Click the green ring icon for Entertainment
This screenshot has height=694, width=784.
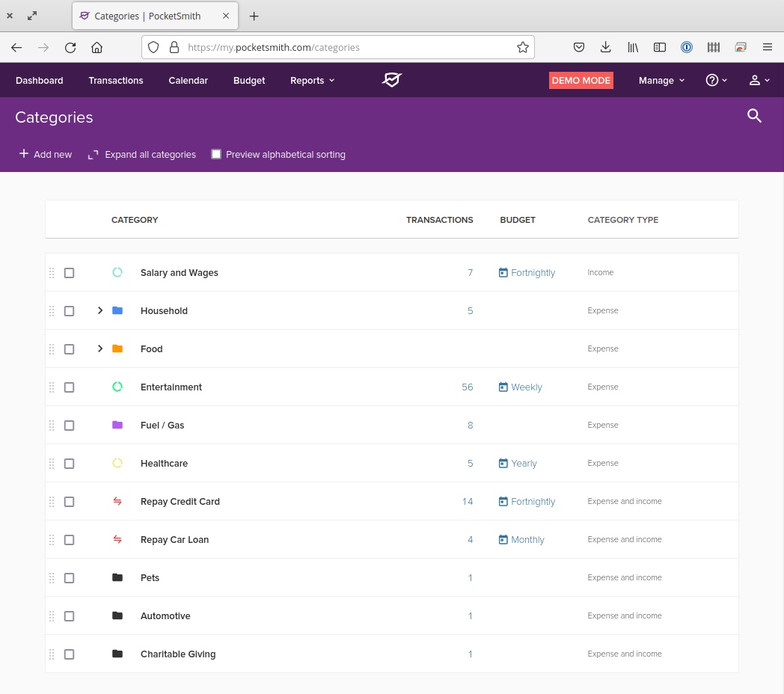tap(117, 387)
